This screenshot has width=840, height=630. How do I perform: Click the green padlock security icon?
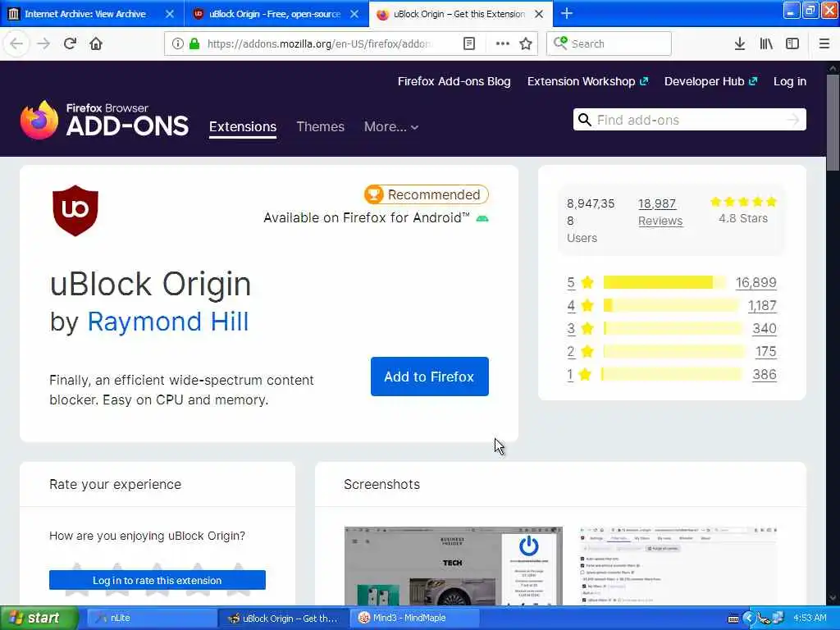pyautogui.click(x=194, y=43)
